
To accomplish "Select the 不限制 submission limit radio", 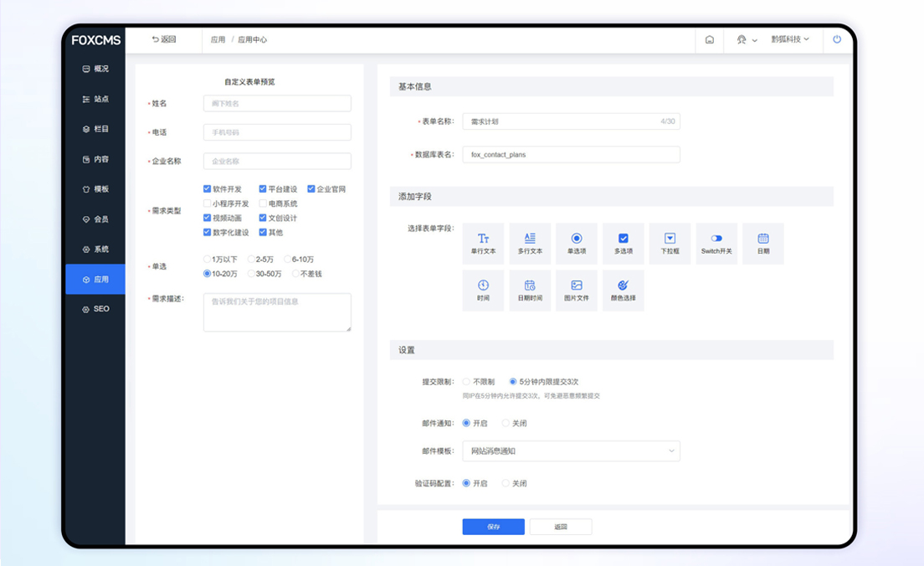I will click(466, 382).
